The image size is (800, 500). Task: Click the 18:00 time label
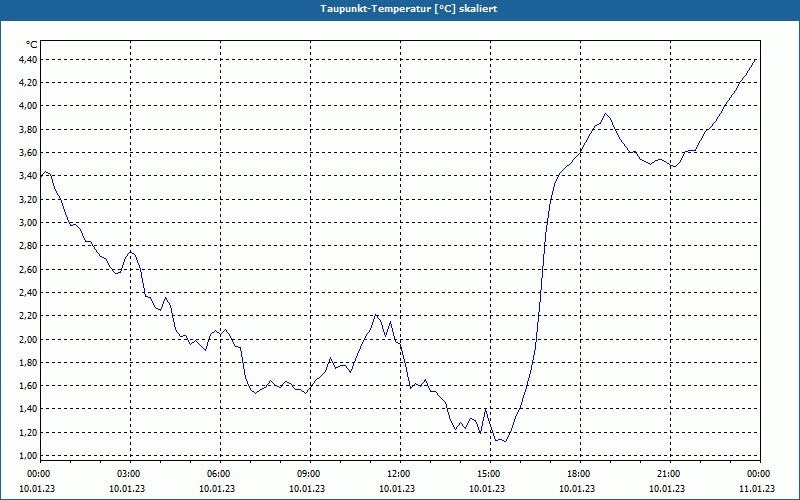coord(581,474)
